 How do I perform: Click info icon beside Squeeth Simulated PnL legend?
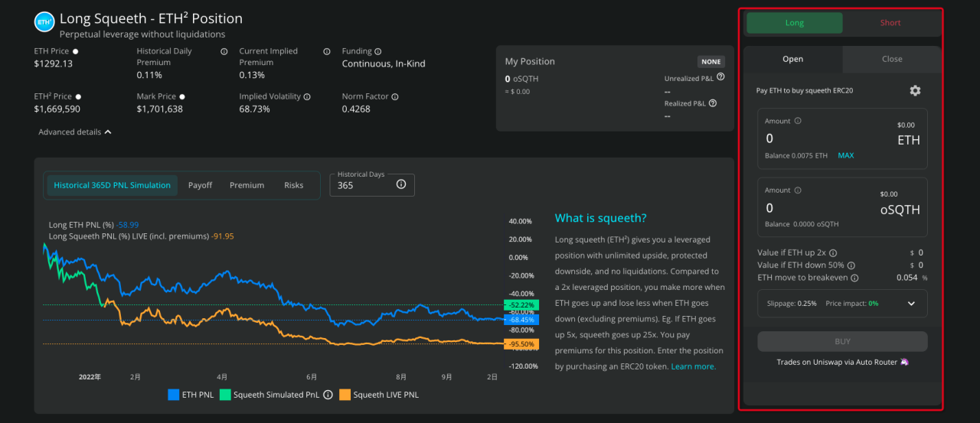pyautogui.click(x=328, y=395)
